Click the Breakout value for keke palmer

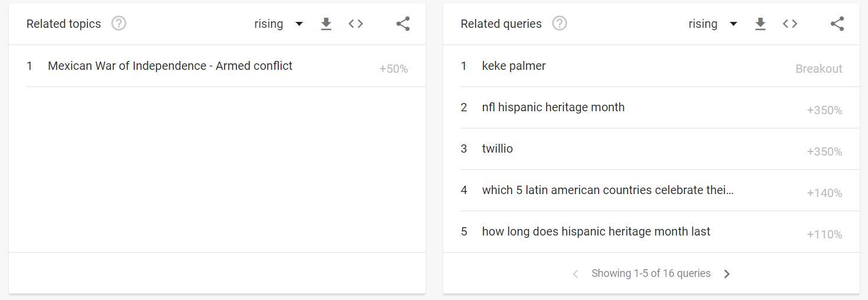pyautogui.click(x=819, y=69)
